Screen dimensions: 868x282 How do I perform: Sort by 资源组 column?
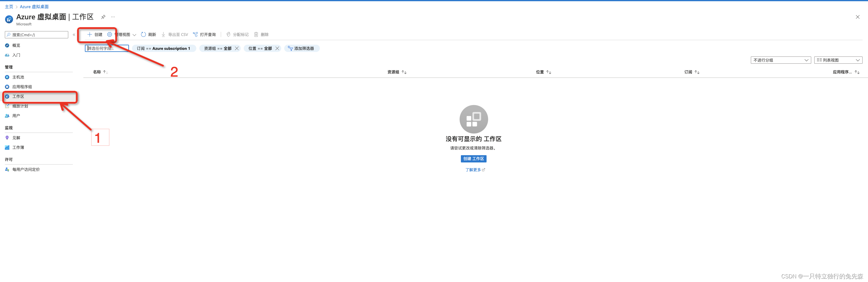coord(397,72)
